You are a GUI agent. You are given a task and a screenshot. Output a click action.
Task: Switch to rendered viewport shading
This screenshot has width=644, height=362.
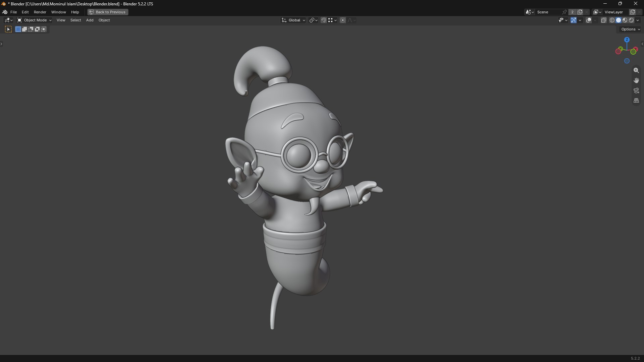(x=631, y=20)
